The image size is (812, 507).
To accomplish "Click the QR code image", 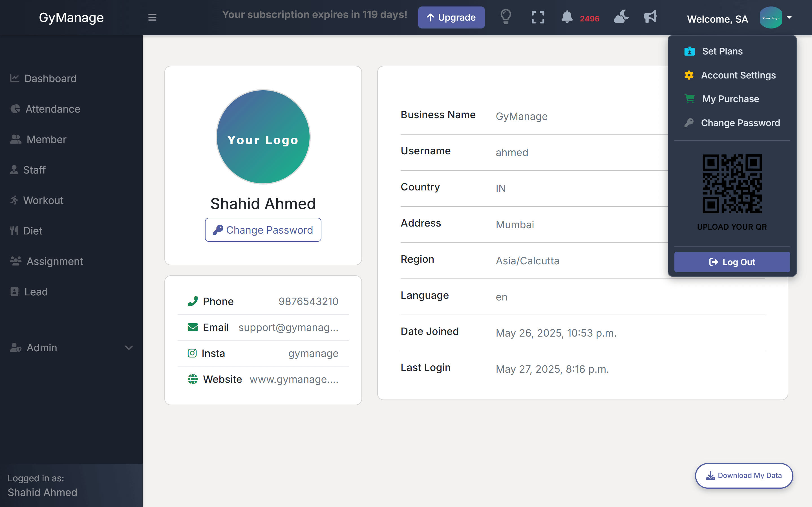I will [x=732, y=184].
